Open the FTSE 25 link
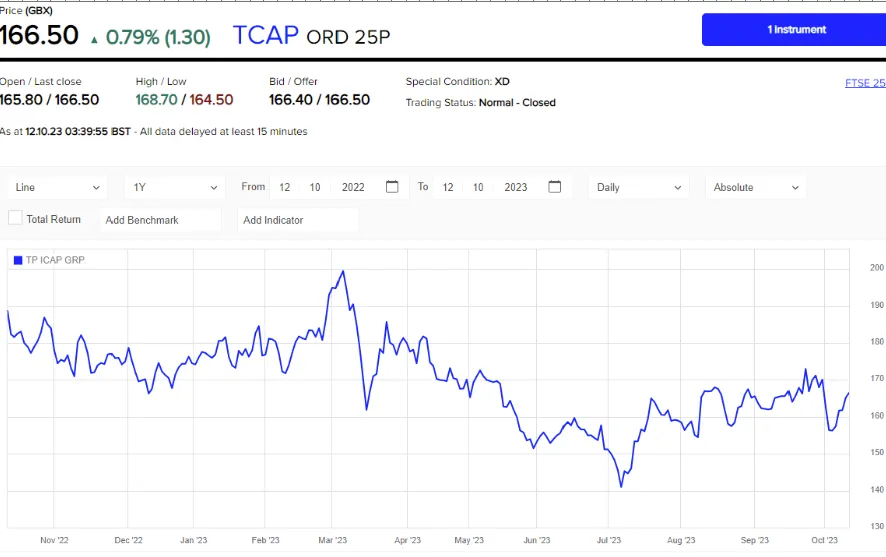Screen dimensions: 886x557 pyautogui.click(x=865, y=83)
